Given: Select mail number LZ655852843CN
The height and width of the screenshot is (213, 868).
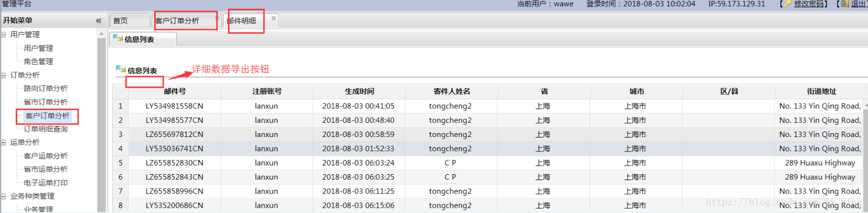Looking at the screenshot, I should [175, 177].
